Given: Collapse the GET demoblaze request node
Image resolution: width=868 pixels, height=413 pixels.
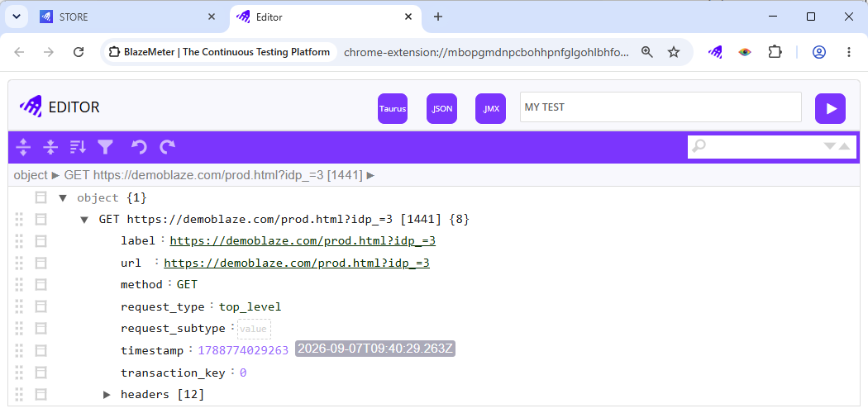Looking at the screenshot, I should coord(84,220).
